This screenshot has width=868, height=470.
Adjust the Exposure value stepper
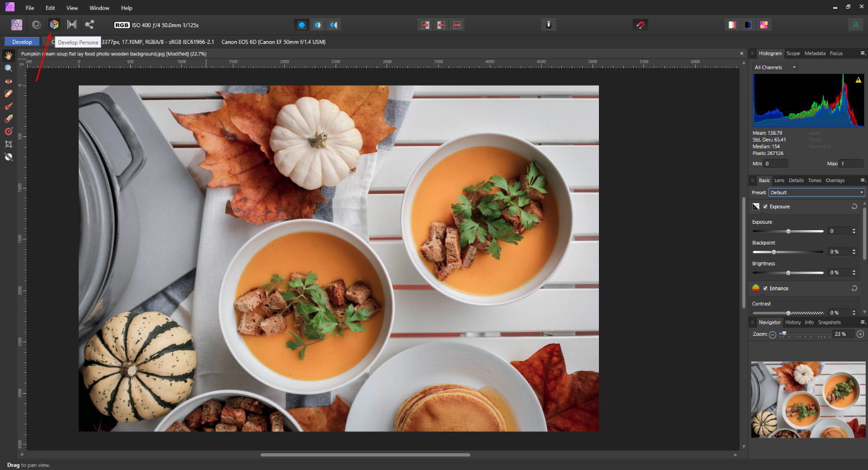(854, 231)
